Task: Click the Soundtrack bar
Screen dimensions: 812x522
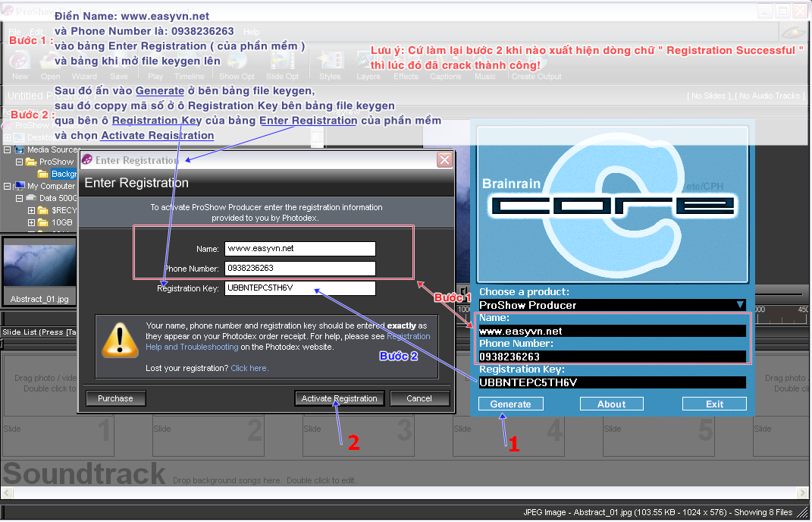Action: click(x=404, y=473)
